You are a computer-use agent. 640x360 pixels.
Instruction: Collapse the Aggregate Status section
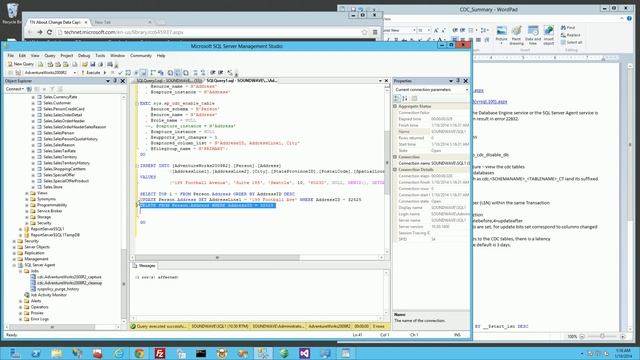coord(395,106)
